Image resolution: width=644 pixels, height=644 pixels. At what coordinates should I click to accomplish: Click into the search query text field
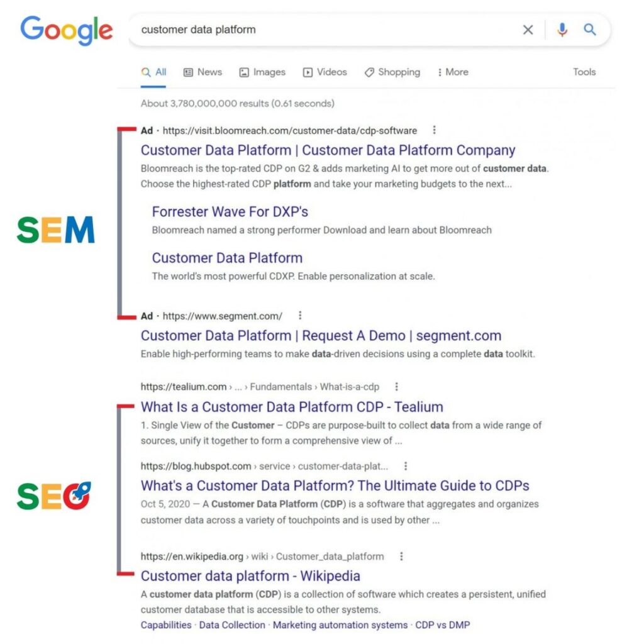[x=314, y=30]
